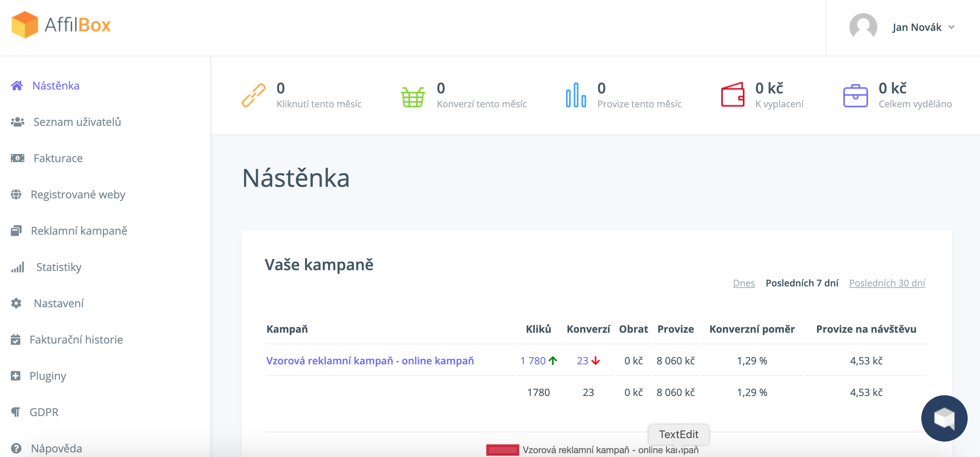Show the Posledních 30 dní statistics

click(x=887, y=283)
